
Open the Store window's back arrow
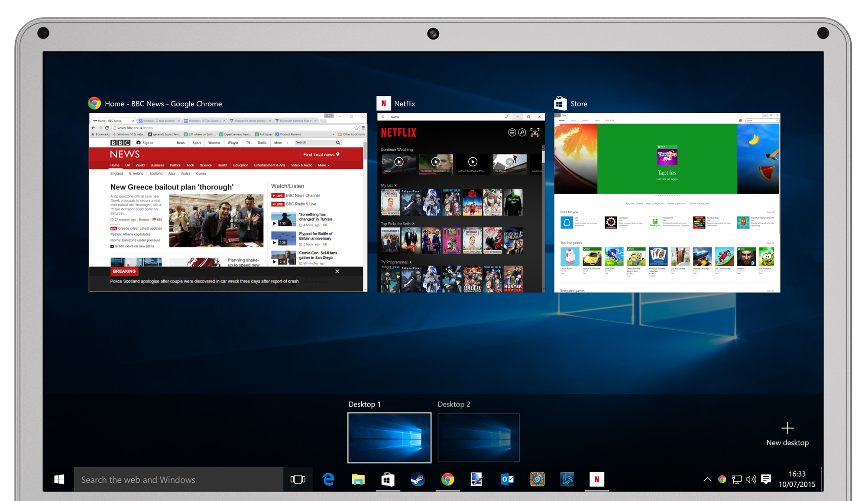tap(557, 115)
